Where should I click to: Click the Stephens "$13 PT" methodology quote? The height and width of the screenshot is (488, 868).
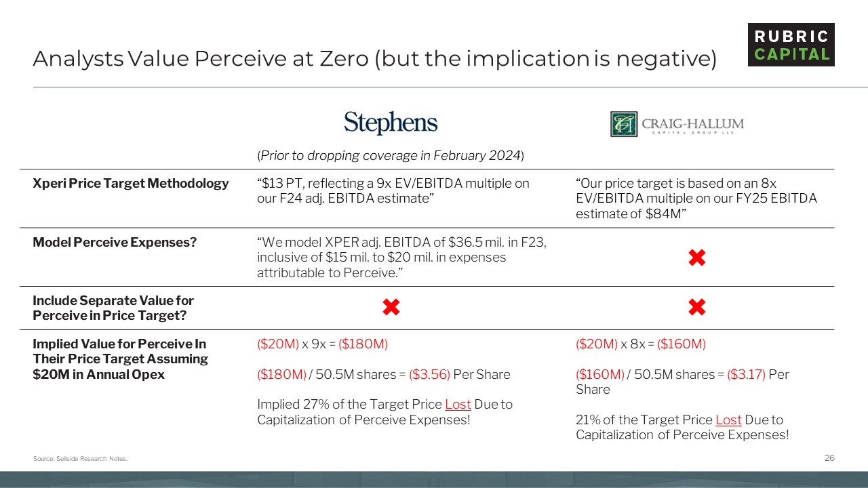pyautogui.click(x=393, y=191)
